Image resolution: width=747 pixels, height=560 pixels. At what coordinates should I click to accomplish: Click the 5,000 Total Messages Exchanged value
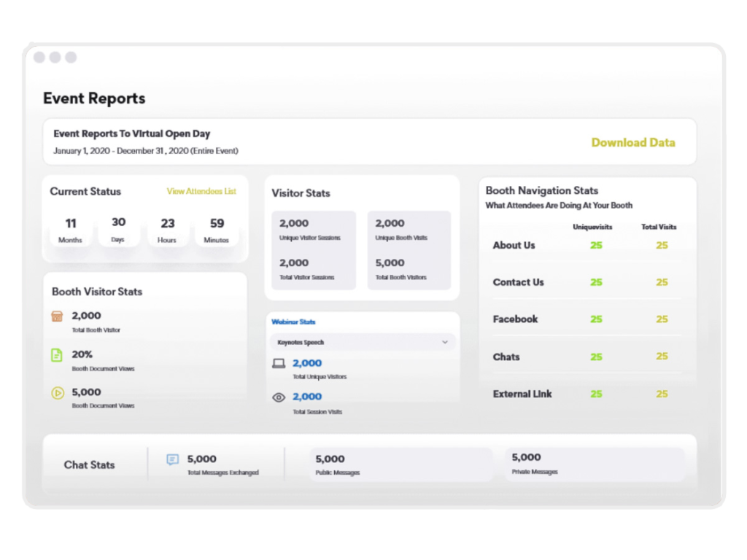click(x=201, y=459)
